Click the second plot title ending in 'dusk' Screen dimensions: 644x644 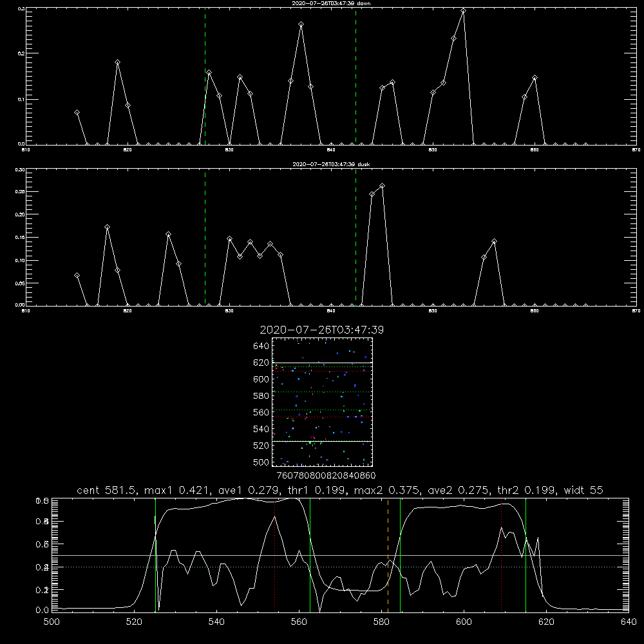click(331, 164)
